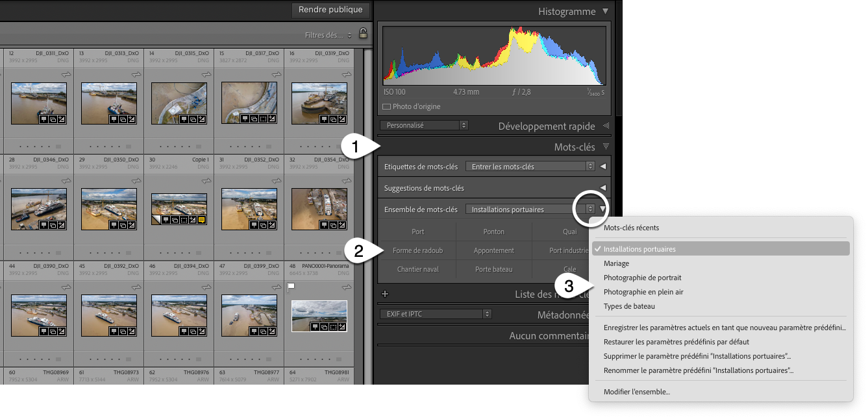Click develop adjustments badge on DJI_0394_DxO thumbnail
The width and height of the screenshot is (868, 419).
202,331
